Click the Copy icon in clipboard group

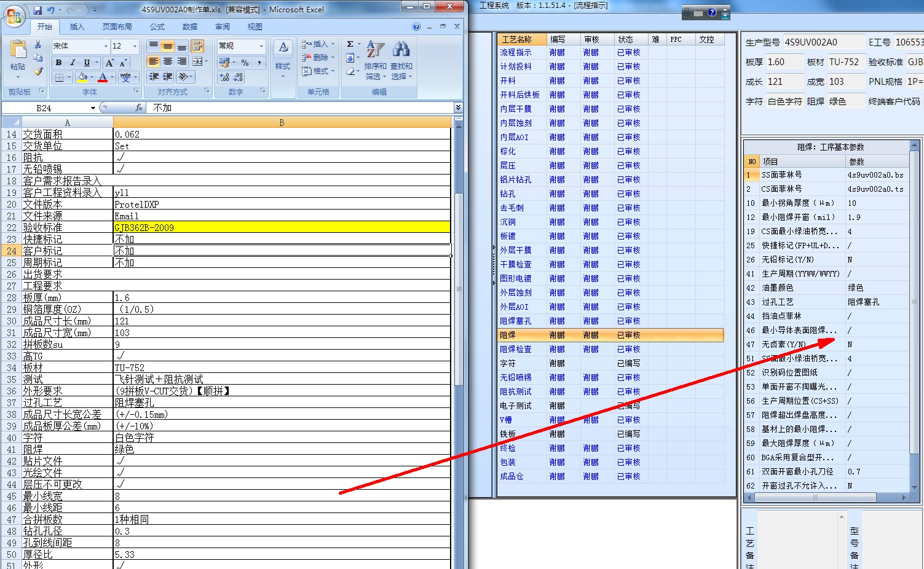[x=38, y=58]
